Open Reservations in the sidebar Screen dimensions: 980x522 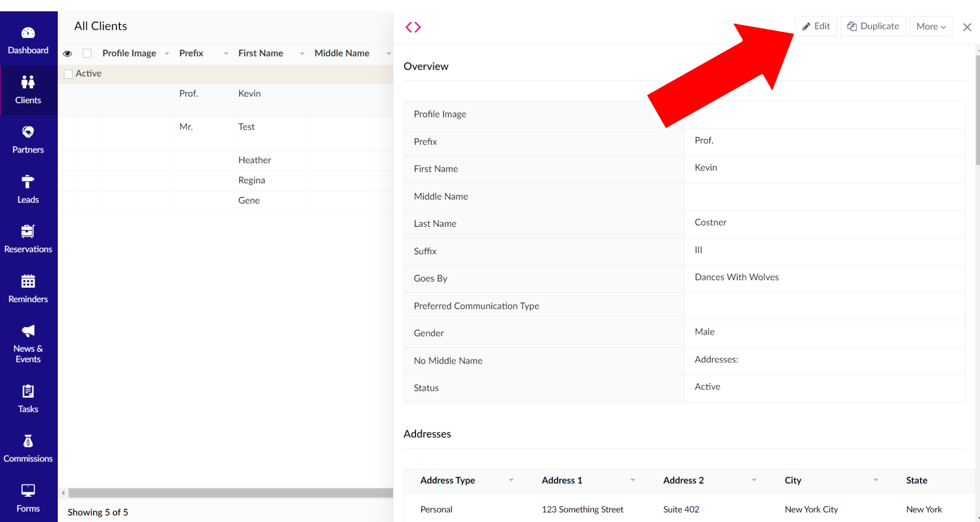tap(28, 238)
